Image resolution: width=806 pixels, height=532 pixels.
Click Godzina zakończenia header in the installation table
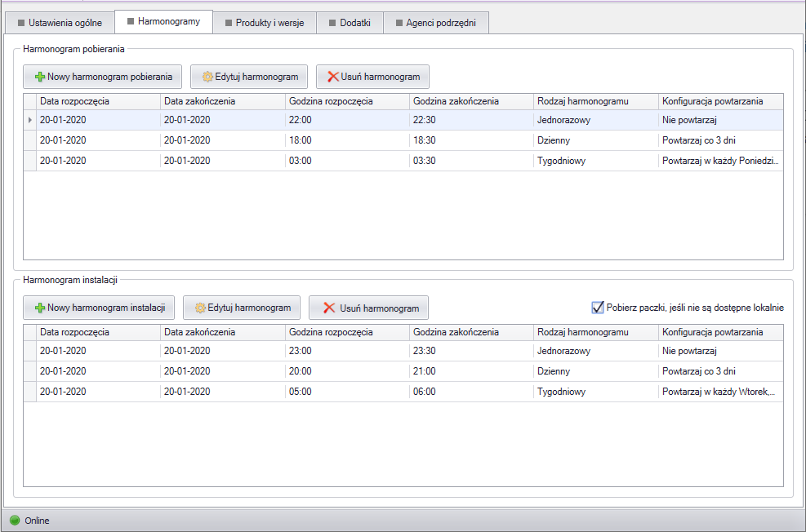coord(472,332)
